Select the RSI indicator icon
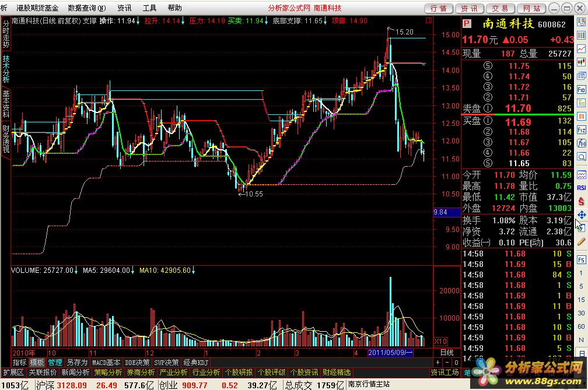Viewport: 588px width, 390px height. [581, 188]
